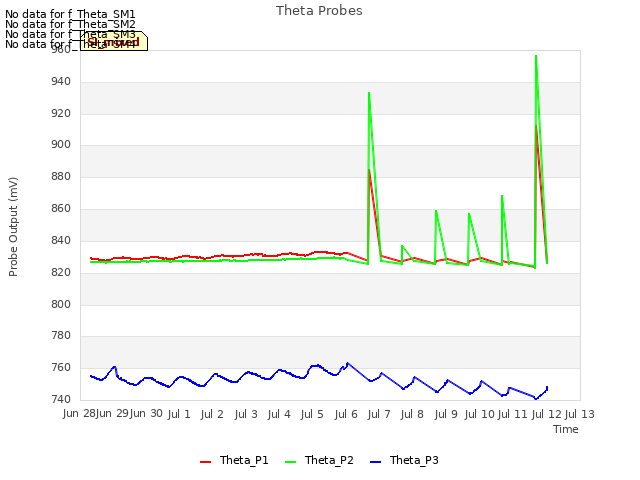
Task: Click the 880 y-axis tick label
Action: [x=61, y=177]
